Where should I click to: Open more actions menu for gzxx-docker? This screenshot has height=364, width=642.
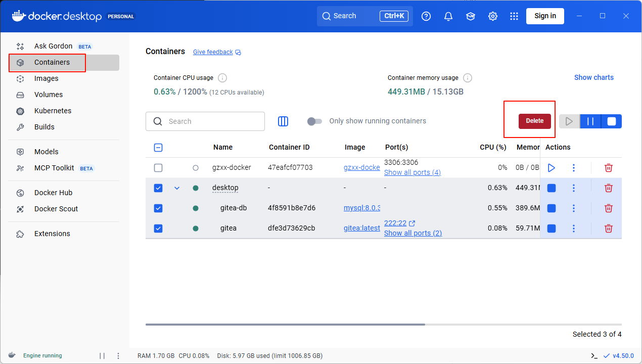coord(574,167)
